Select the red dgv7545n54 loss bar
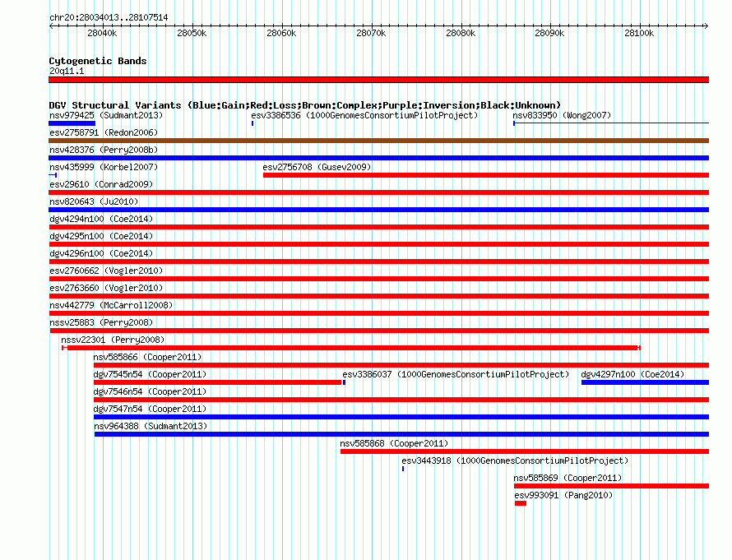The width and height of the screenshot is (732, 560). click(218, 382)
